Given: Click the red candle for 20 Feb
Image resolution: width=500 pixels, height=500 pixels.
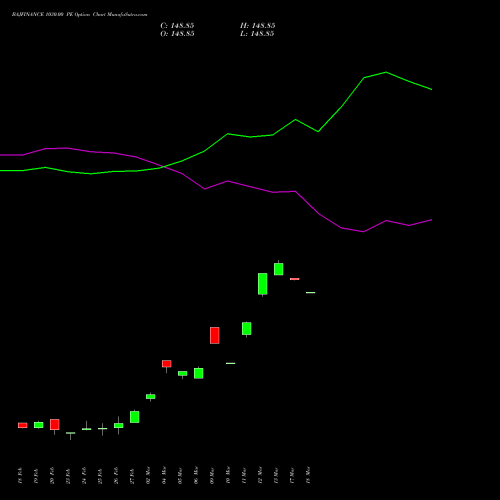Looking at the screenshot, I should (55, 425).
